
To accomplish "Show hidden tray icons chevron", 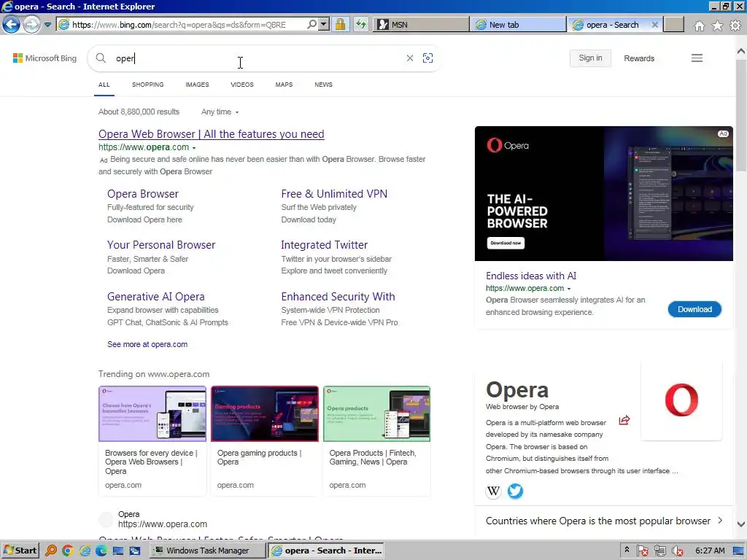I will pyautogui.click(x=627, y=550).
